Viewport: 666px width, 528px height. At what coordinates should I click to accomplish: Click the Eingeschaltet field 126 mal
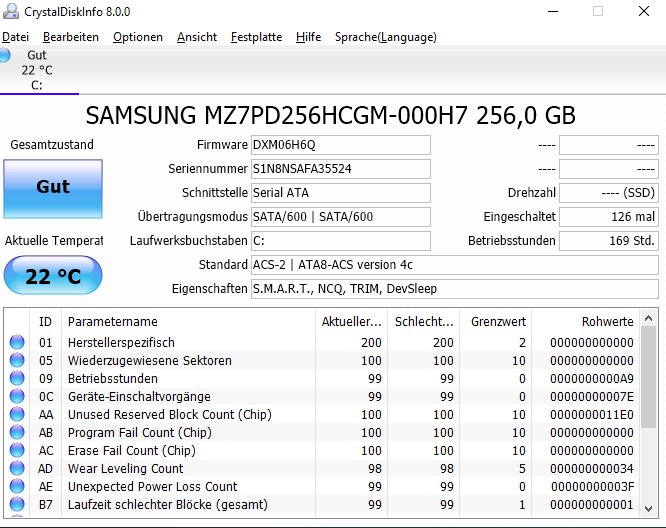[609, 217]
